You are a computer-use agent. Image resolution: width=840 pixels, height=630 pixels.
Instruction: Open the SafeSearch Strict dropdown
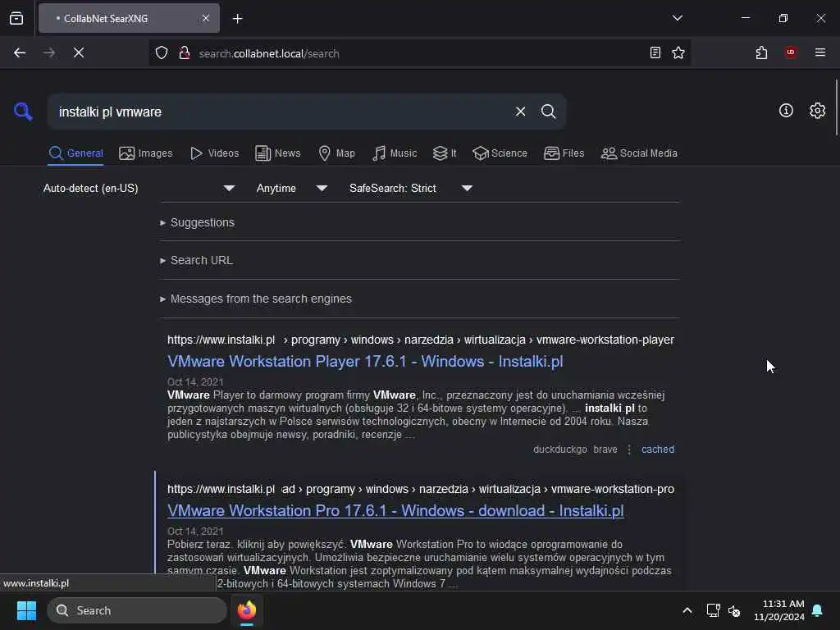click(x=410, y=188)
